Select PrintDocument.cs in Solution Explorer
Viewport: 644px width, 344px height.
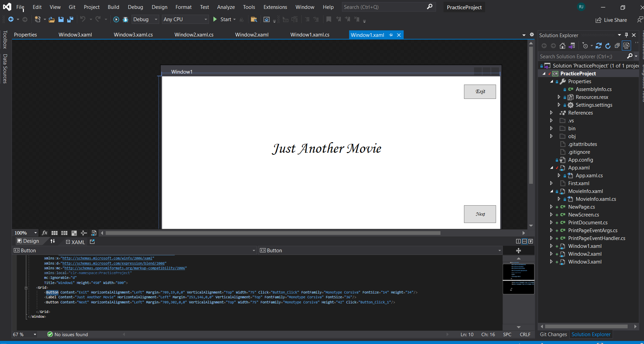[x=588, y=223]
